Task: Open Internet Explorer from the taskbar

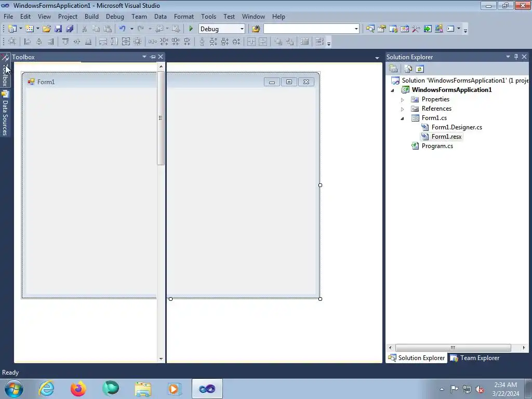Action: (x=46, y=389)
